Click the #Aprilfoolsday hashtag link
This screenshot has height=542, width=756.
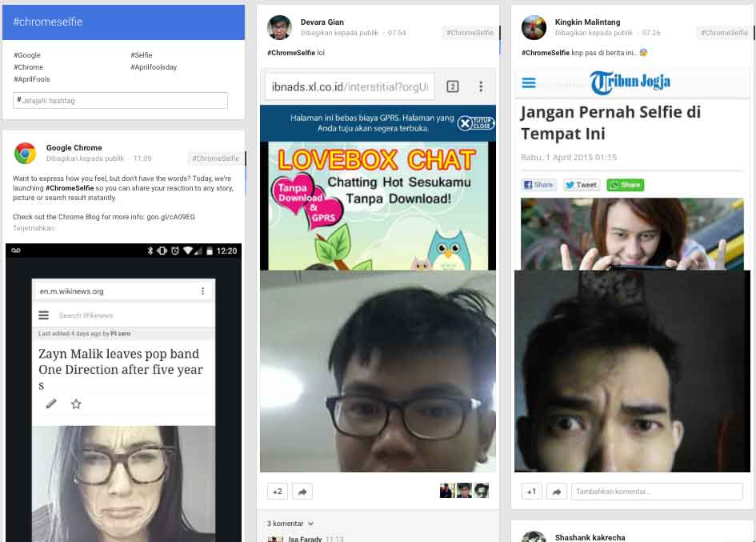point(154,67)
